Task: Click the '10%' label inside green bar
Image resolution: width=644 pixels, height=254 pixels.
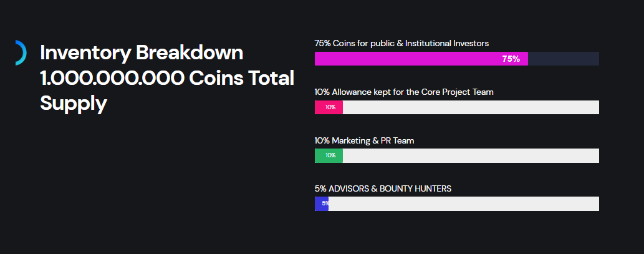Action: pos(330,155)
